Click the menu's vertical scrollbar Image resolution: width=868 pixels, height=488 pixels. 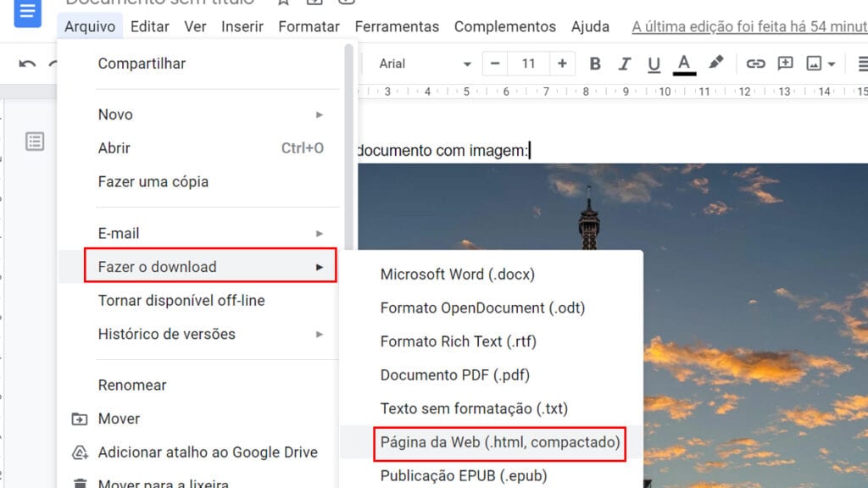coord(348,147)
